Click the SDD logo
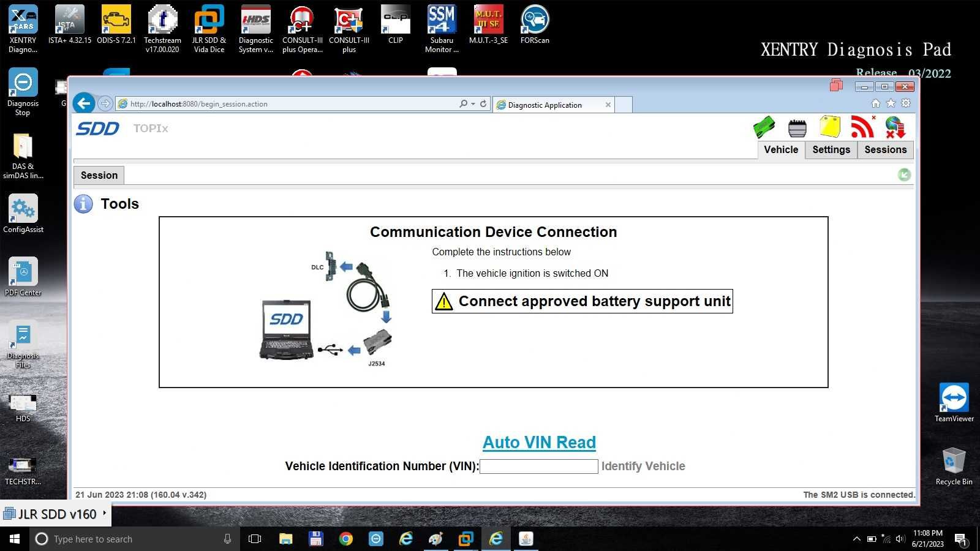This screenshot has width=980, height=551. pos(97,129)
